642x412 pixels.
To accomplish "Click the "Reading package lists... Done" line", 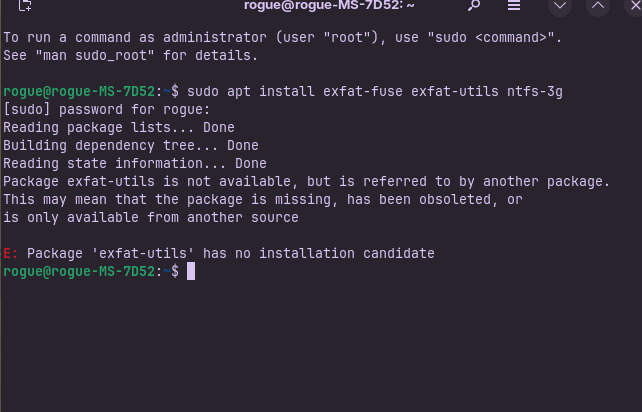I will (119, 127).
